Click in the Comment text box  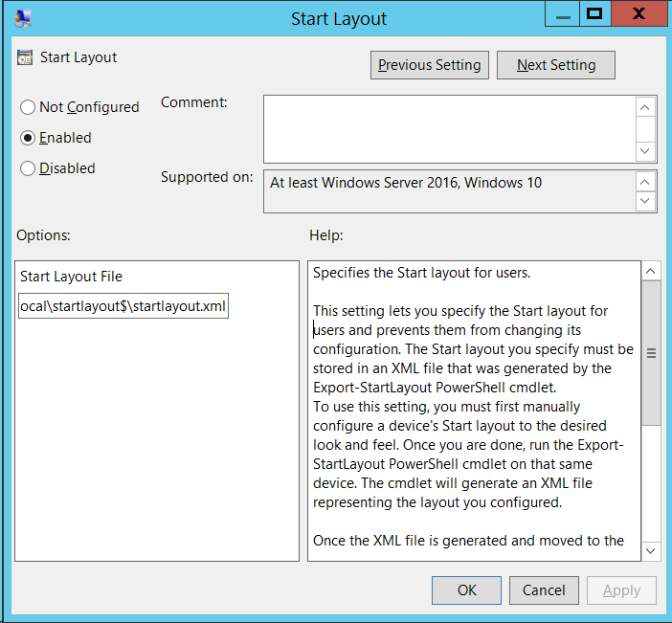(448, 128)
